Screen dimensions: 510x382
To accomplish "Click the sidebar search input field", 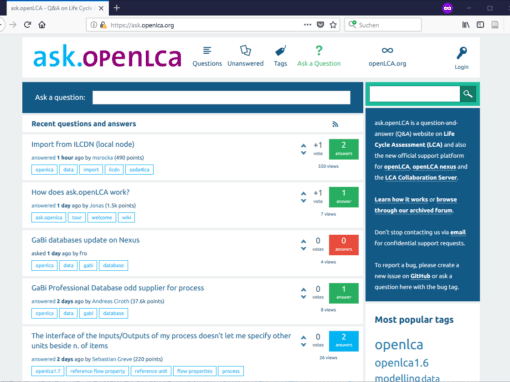I will tap(415, 94).
